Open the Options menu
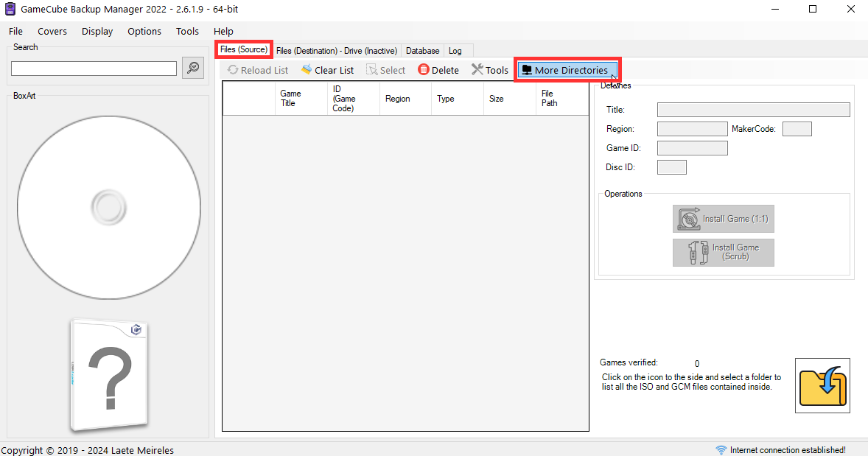The height and width of the screenshot is (456, 868). click(144, 31)
